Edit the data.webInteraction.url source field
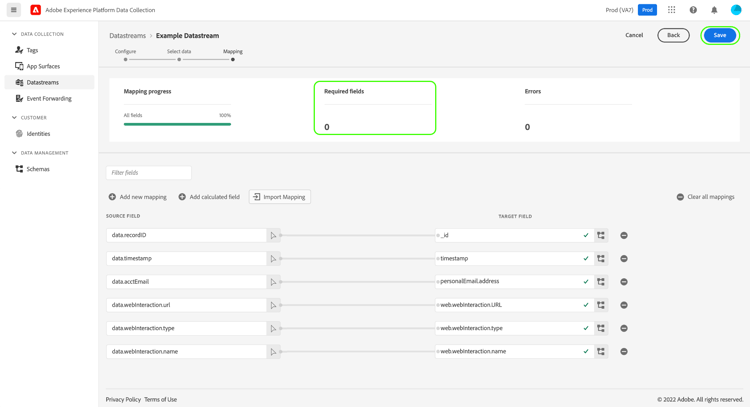The height and width of the screenshot is (407, 750). pos(186,305)
